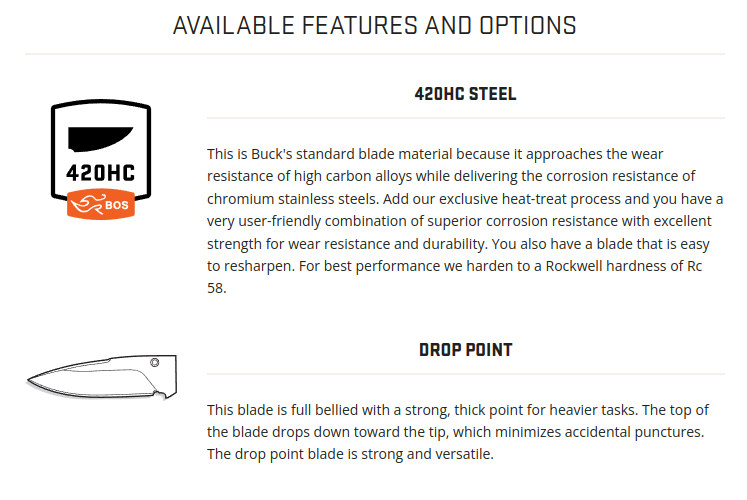Click the 420HC STEEL heading
Viewport: 747px width, 500px height.
[465, 94]
